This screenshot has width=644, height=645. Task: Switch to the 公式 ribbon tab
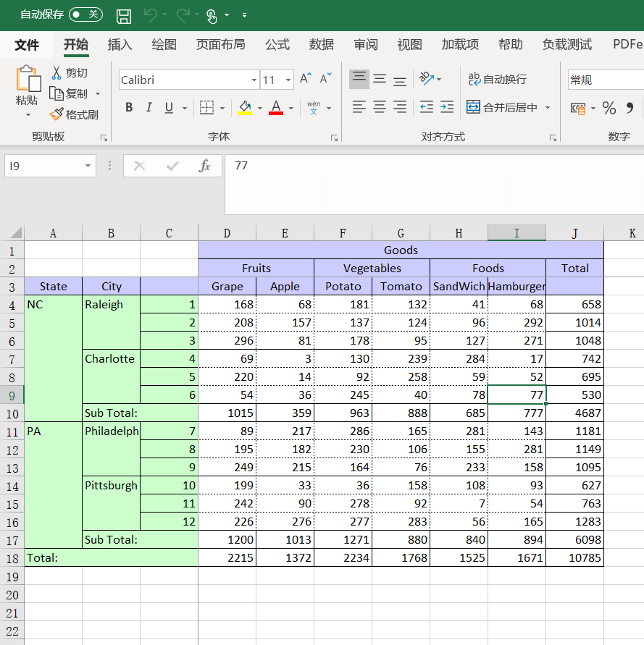(x=277, y=44)
